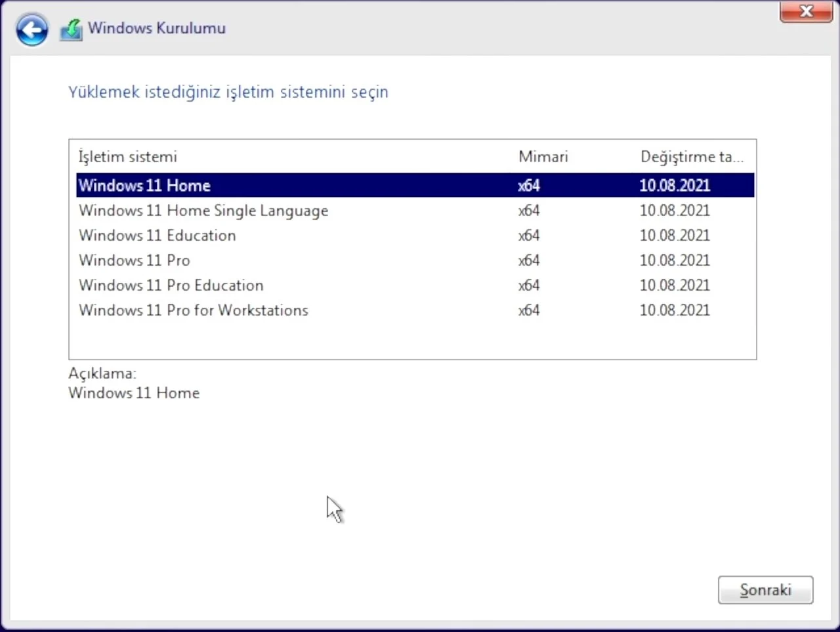Choose Windows 11 Pro for Workstations

pyautogui.click(x=415, y=310)
